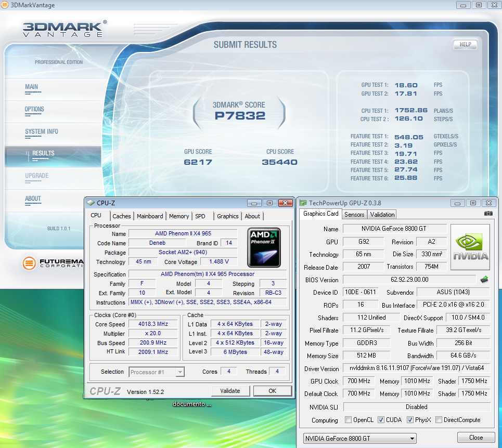
Task: Close the CPU-Z window with red X
Action: (285, 203)
